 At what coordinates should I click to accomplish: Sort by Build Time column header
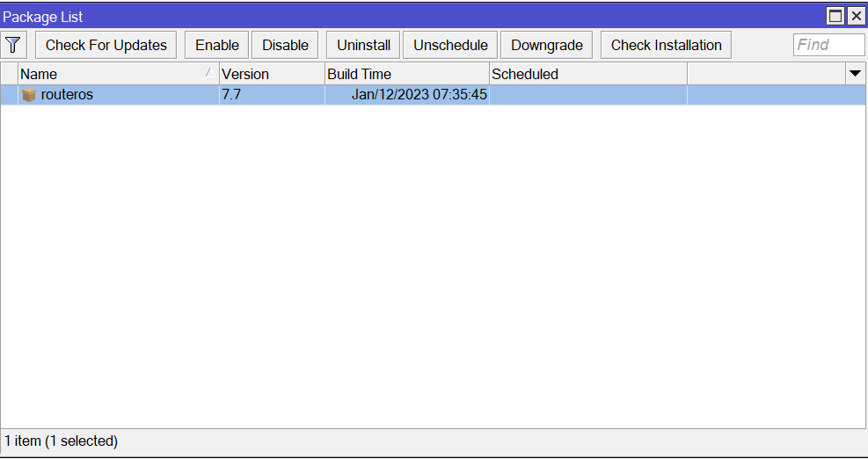click(406, 74)
